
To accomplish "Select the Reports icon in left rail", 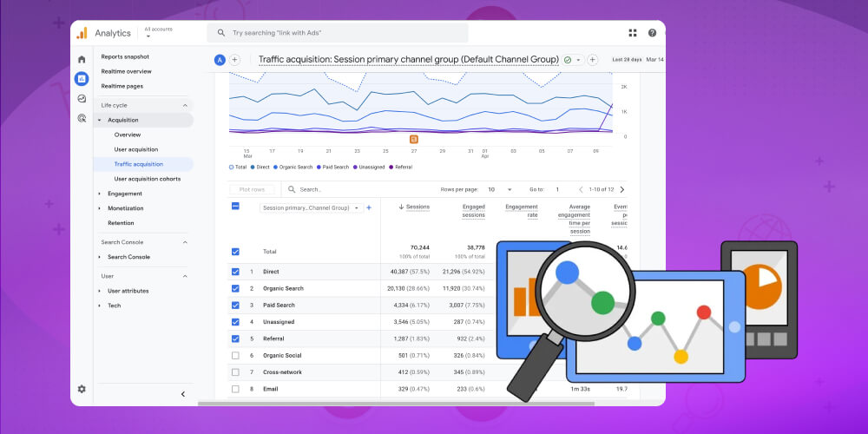I will coord(82,79).
